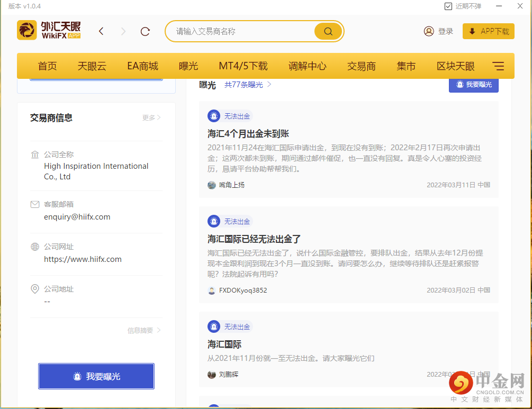Open the hamburger menu on the navigation bar
This screenshot has width=532, height=409.
coord(498,66)
